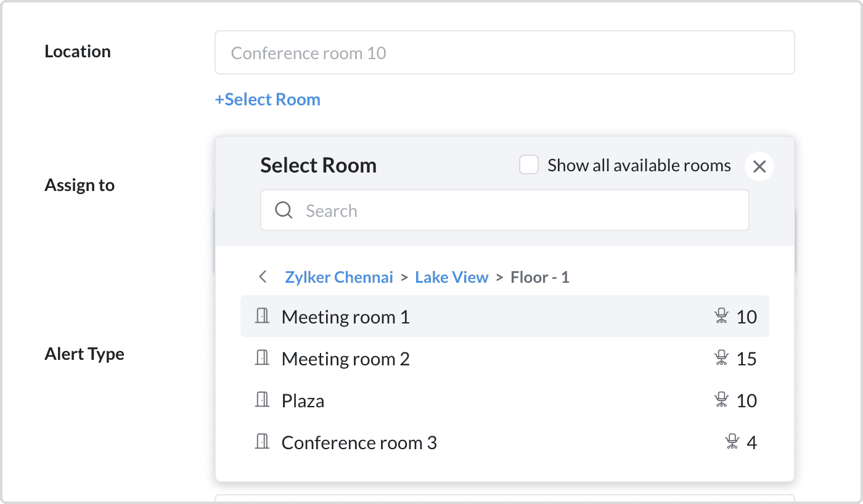This screenshot has width=863, height=504.
Task: Click the +Select Room link
Action: tap(268, 100)
